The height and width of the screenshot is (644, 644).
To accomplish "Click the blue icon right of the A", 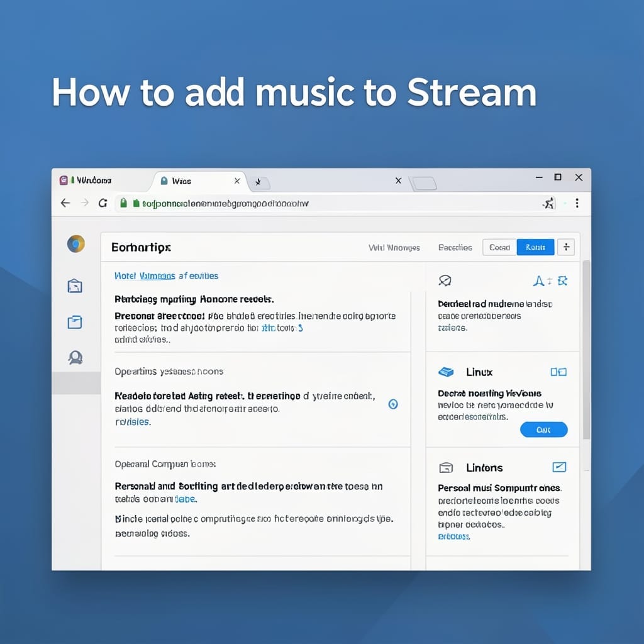I will click(x=562, y=281).
